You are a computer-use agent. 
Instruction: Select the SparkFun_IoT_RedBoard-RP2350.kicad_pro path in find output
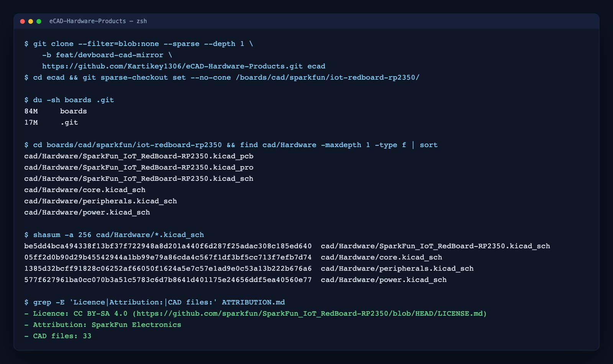pos(139,167)
